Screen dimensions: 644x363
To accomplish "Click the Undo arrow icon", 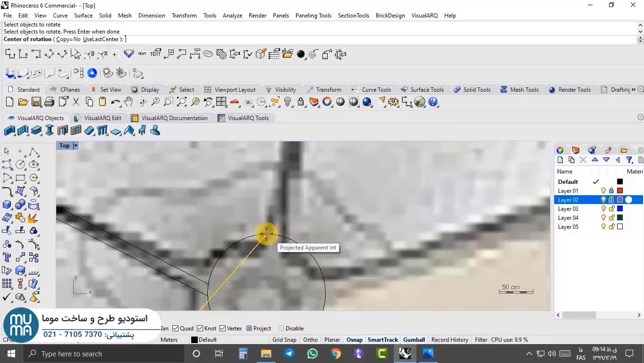I will pyautogui.click(x=115, y=102).
